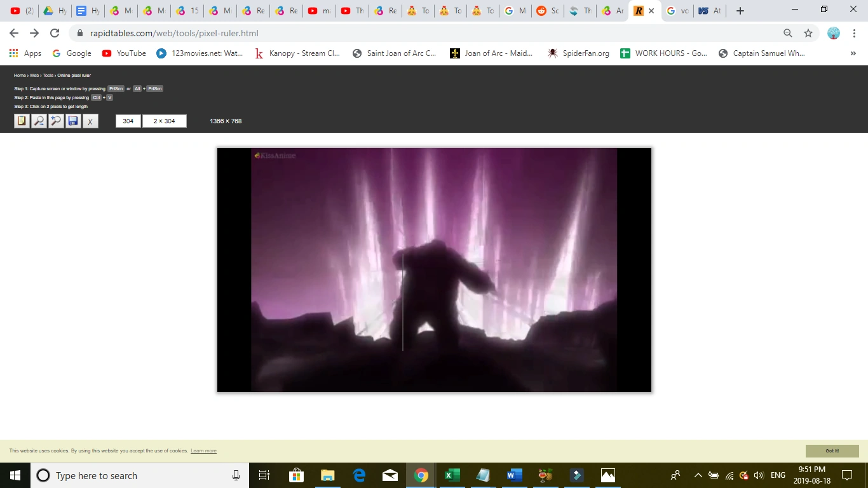Open the Action Center notifications icon
The image size is (868, 488).
847,475
